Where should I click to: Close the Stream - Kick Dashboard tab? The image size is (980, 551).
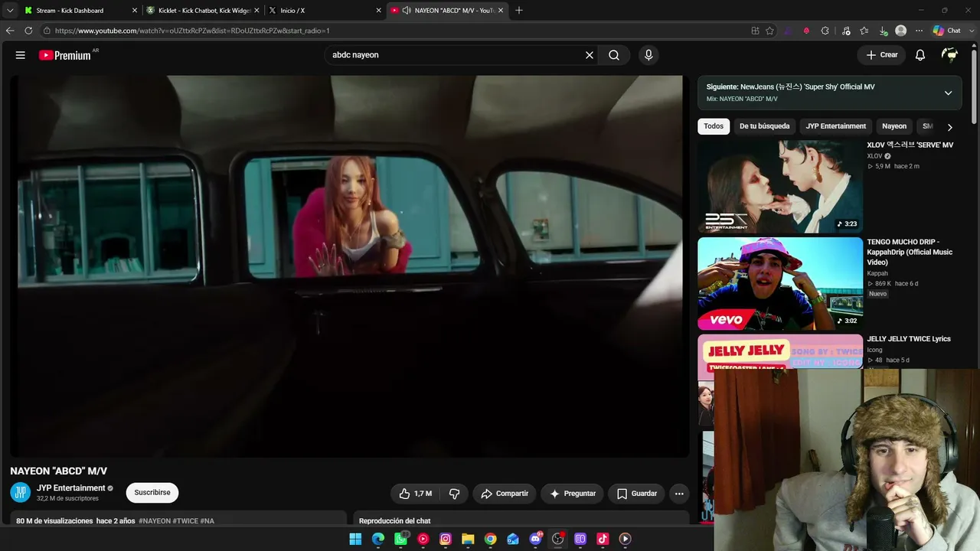click(x=135, y=11)
